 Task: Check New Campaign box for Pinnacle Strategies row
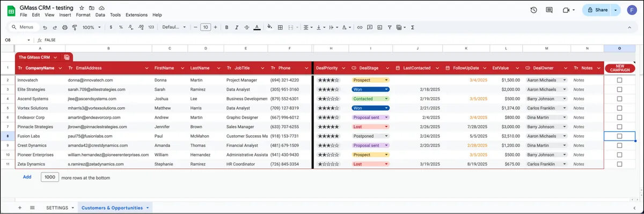[x=619, y=127]
